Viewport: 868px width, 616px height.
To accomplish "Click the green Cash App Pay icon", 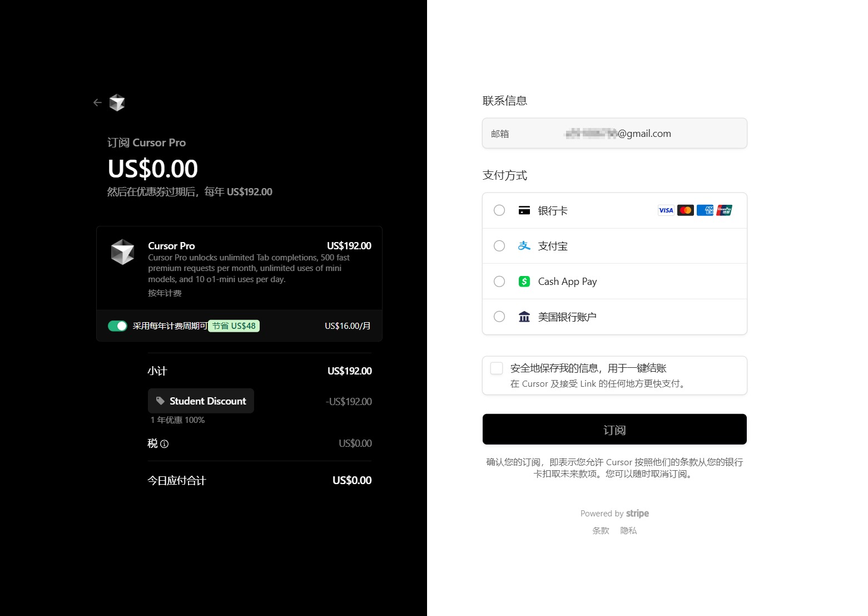I will [524, 282].
